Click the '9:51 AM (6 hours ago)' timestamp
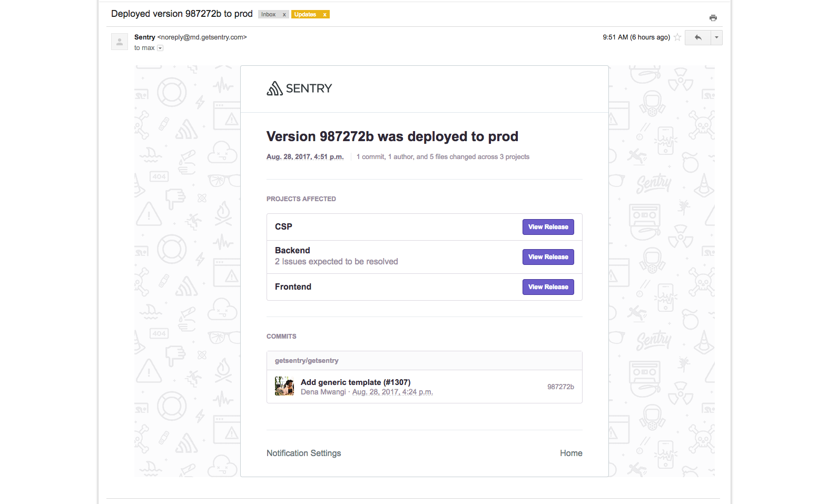The image size is (827, 504). click(x=636, y=37)
